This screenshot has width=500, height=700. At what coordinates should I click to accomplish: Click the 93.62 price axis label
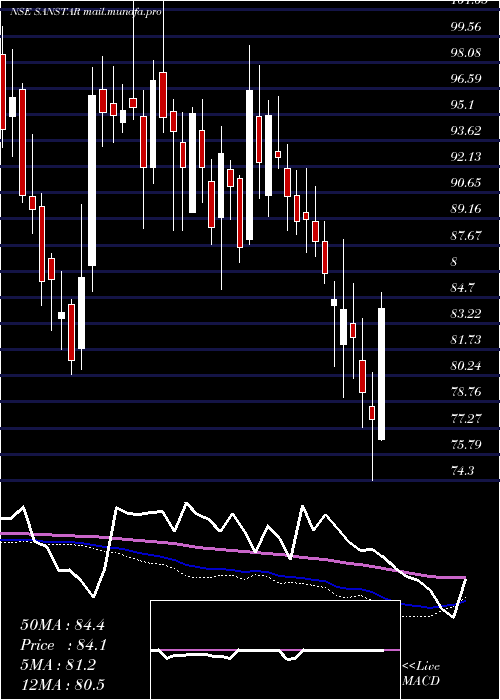(x=466, y=131)
